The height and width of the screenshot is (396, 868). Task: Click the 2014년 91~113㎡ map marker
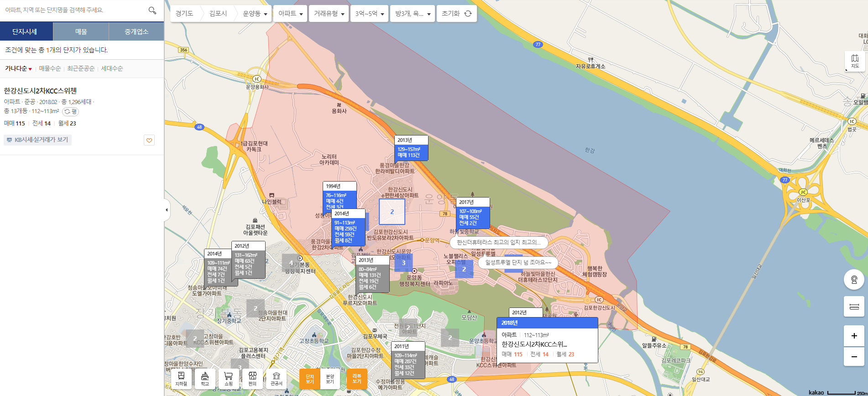(348, 227)
